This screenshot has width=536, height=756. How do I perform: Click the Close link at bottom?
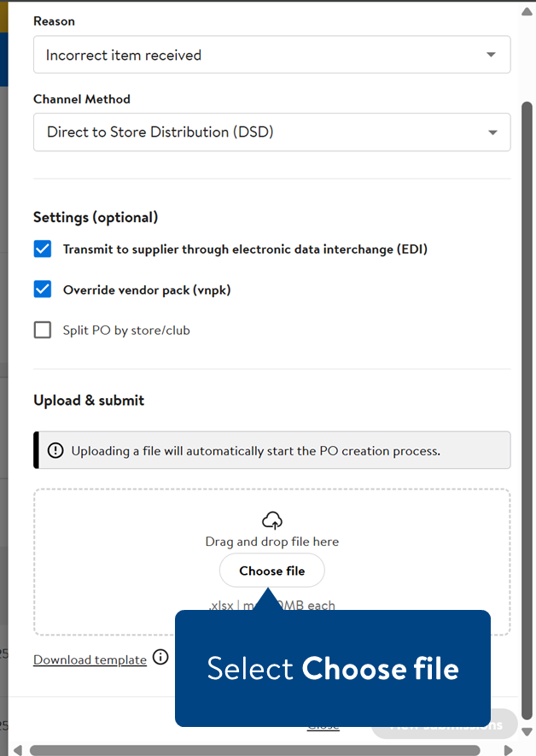pyautogui.click(x=323, y=725)
